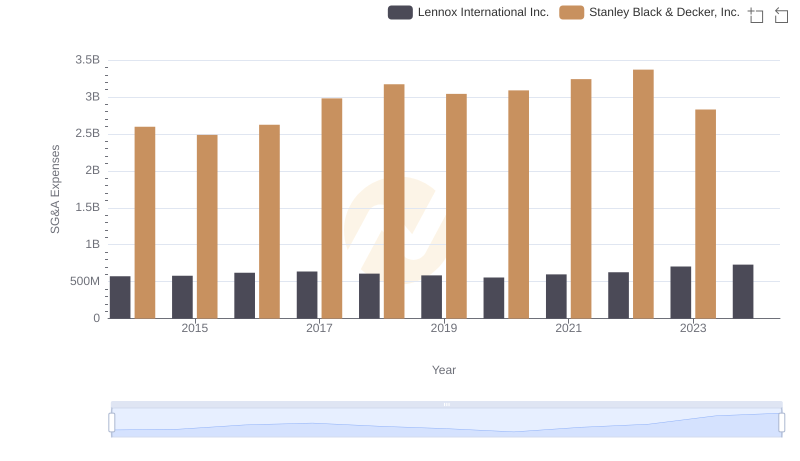Click the x-axis label 2019

(x=444, y=328)
